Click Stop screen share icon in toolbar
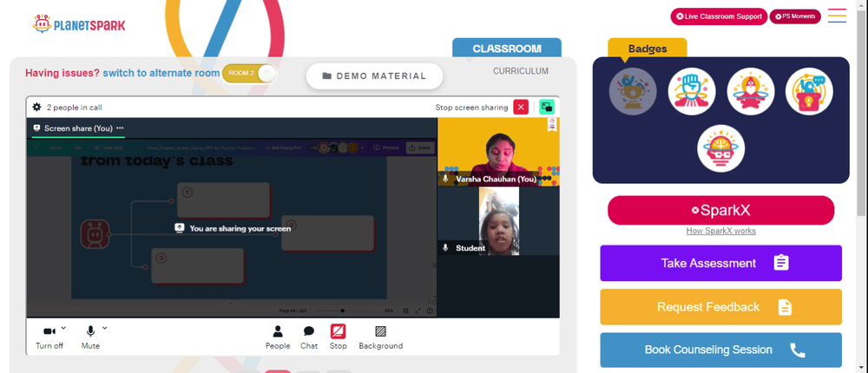Viewport: 868px width, 373px height. tap(339, 331)
